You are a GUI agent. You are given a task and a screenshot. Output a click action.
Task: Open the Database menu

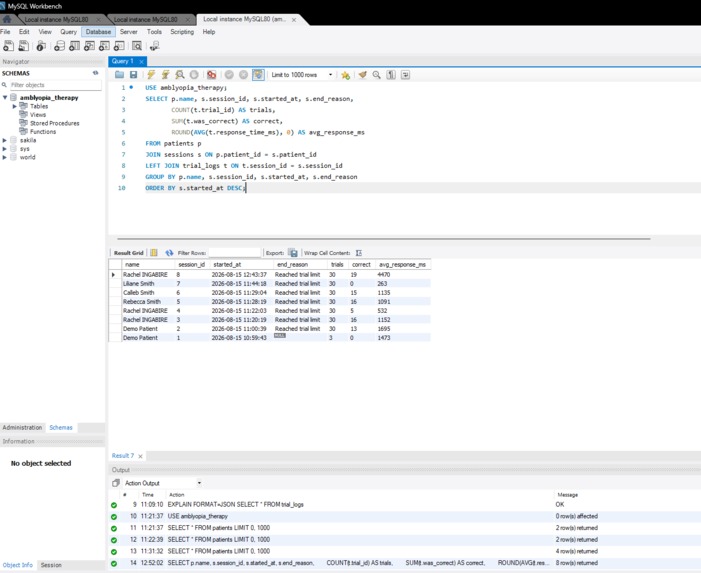(98, 32)
